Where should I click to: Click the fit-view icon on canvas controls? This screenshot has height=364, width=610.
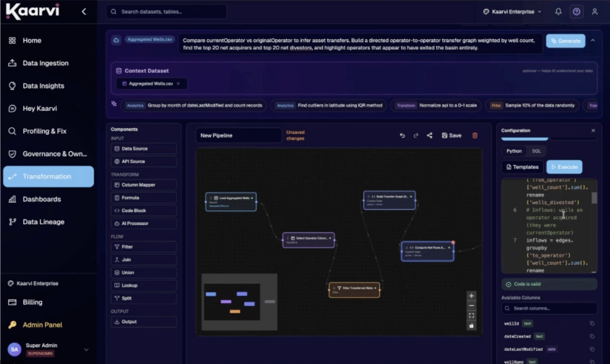tap(471, 316)
